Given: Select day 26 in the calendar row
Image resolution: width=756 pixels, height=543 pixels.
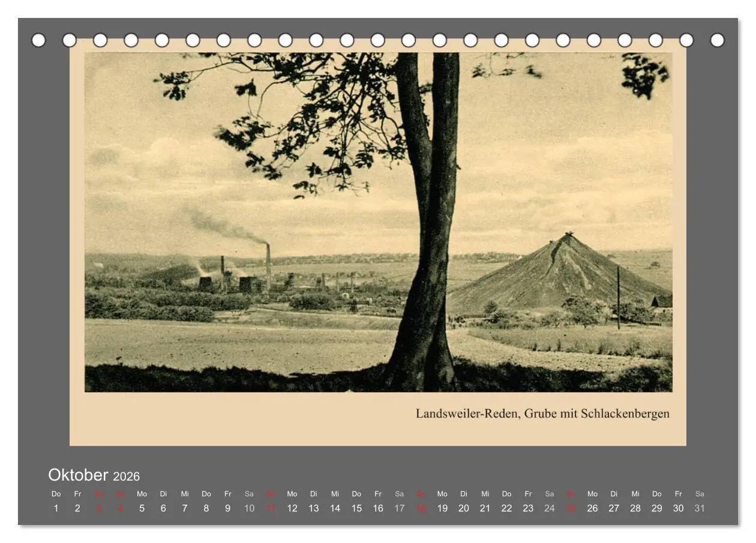Looking at the screenshot, I should [593, 508].
